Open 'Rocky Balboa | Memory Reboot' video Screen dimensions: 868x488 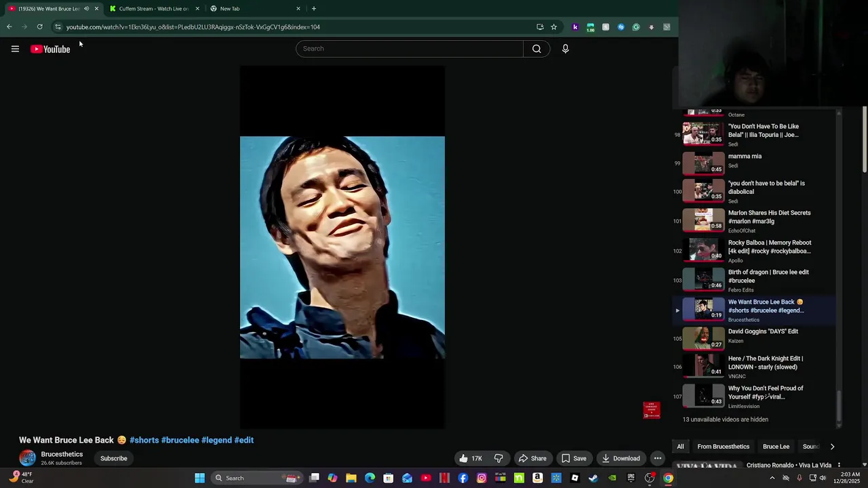point(753,251)
